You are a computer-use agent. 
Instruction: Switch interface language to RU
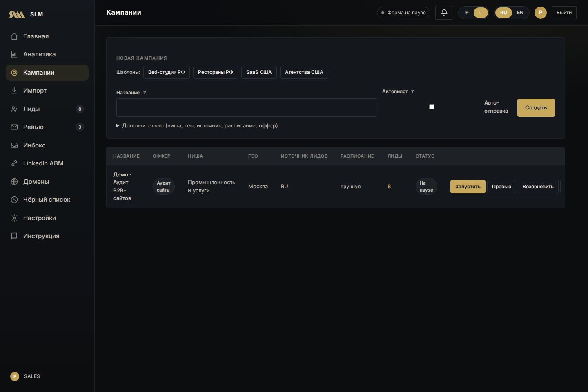coord(503,13)
